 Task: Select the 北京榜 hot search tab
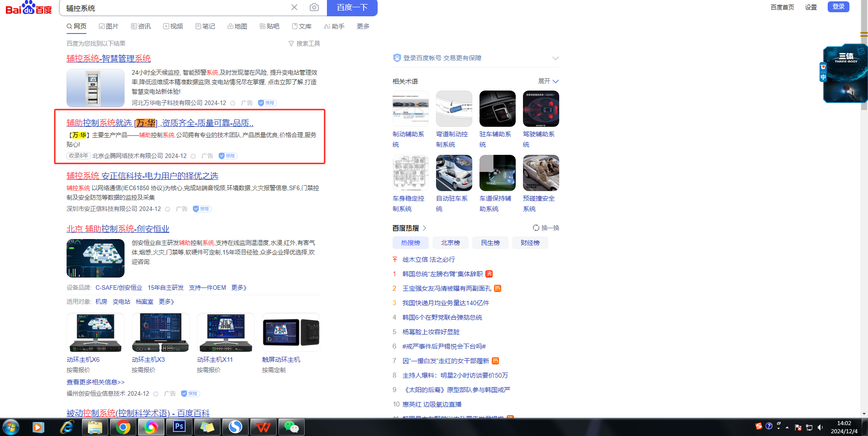(451, 243)
